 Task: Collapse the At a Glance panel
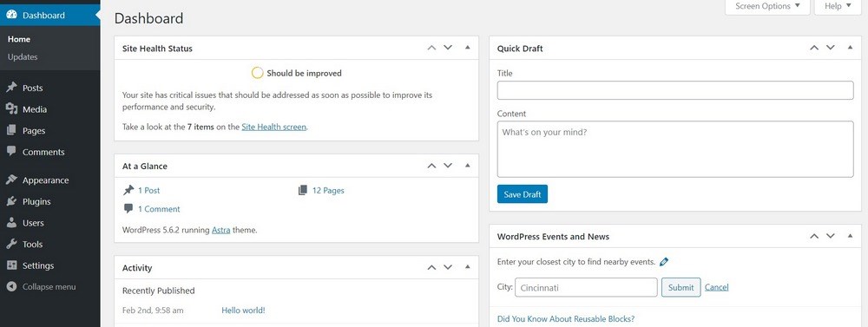(467, 166)
